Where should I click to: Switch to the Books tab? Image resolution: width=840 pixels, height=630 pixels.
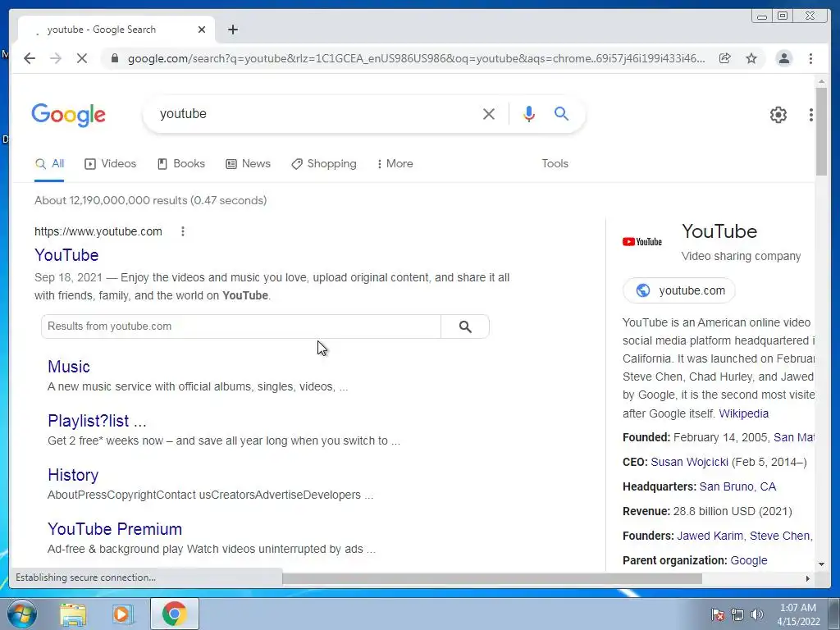point(181,164)
